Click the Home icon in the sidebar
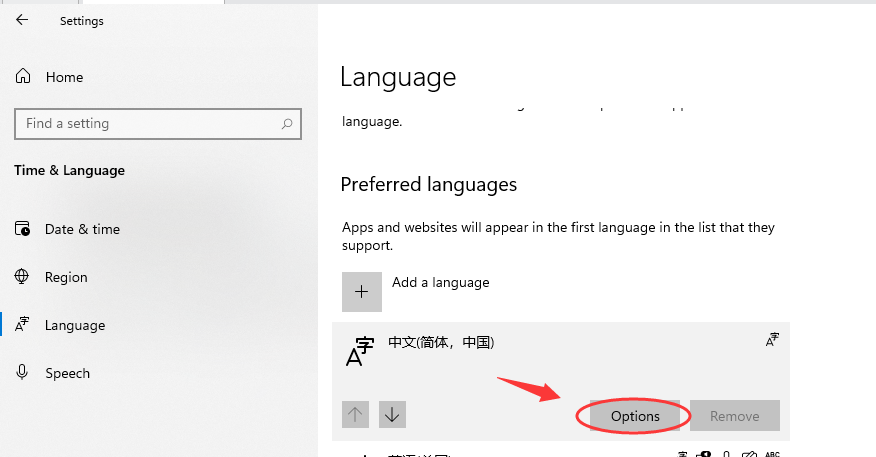Screen dimensions: 876x457 pyautogui.click(x=23, y=77)
